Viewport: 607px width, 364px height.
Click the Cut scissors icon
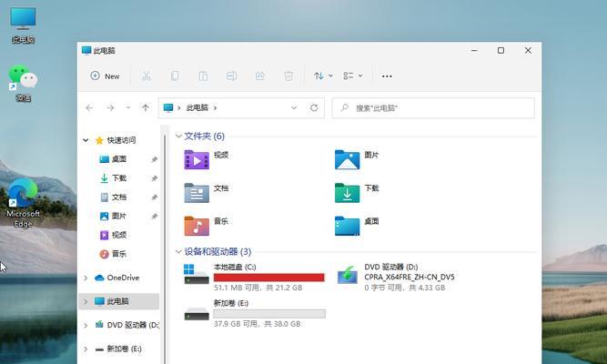(146, 76)
